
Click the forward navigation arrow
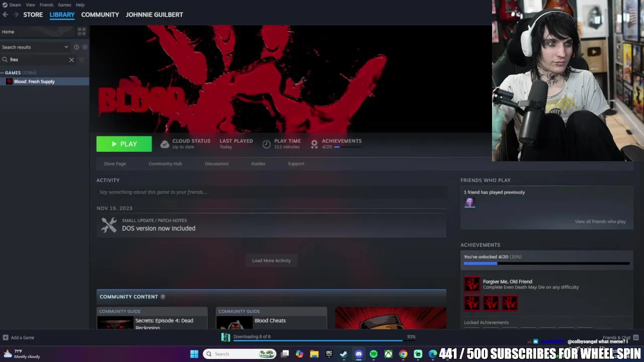16,15
